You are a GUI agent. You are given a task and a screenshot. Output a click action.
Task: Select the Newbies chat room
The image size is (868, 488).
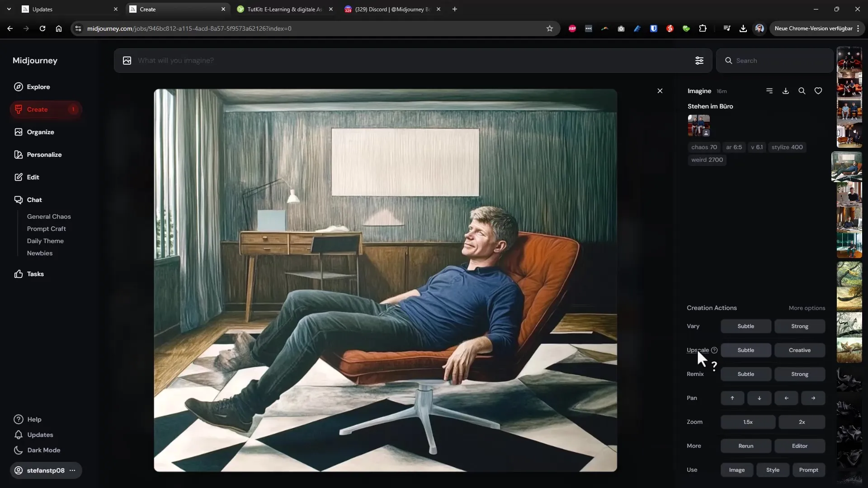40,253
